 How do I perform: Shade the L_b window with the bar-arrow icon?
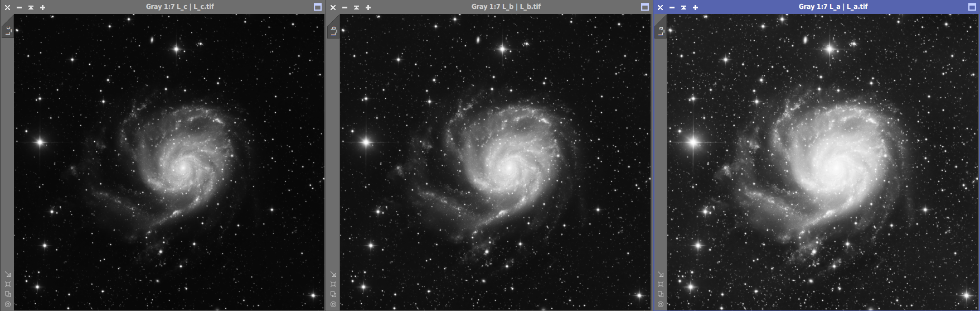point(356,7)
